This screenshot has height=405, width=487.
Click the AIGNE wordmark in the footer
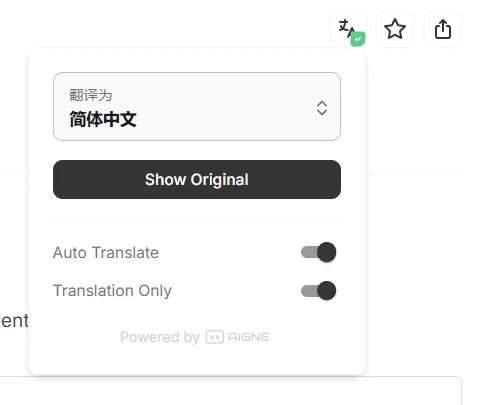point(249,337)
